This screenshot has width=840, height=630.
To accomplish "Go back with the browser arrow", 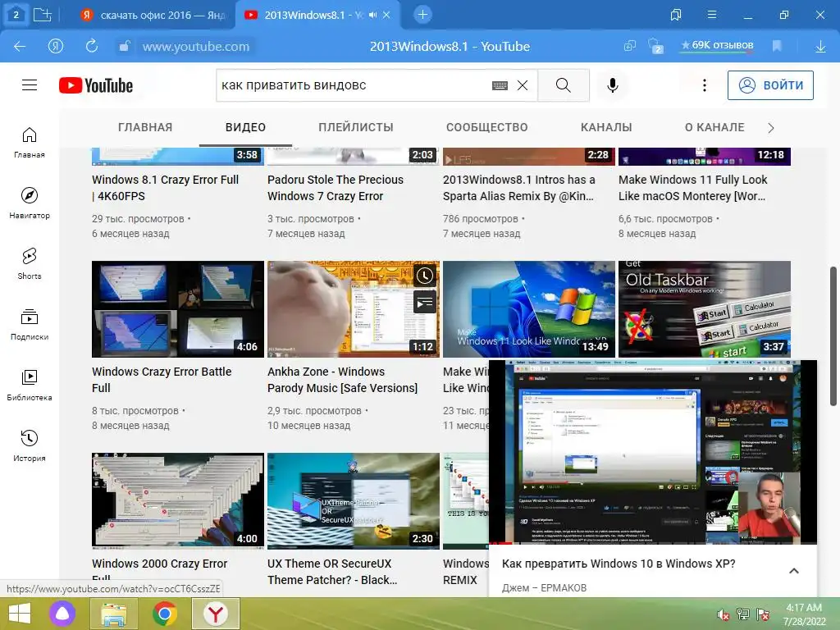I will (20, 47).
